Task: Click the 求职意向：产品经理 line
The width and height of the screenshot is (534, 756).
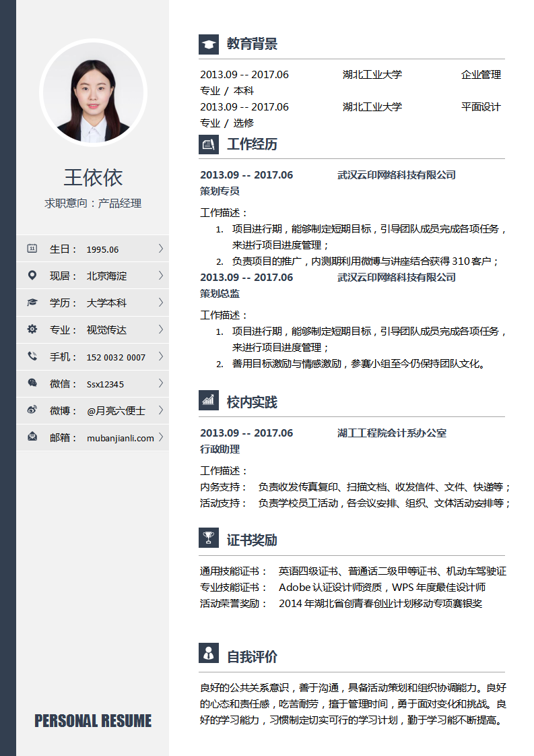Action: [93, 203]
